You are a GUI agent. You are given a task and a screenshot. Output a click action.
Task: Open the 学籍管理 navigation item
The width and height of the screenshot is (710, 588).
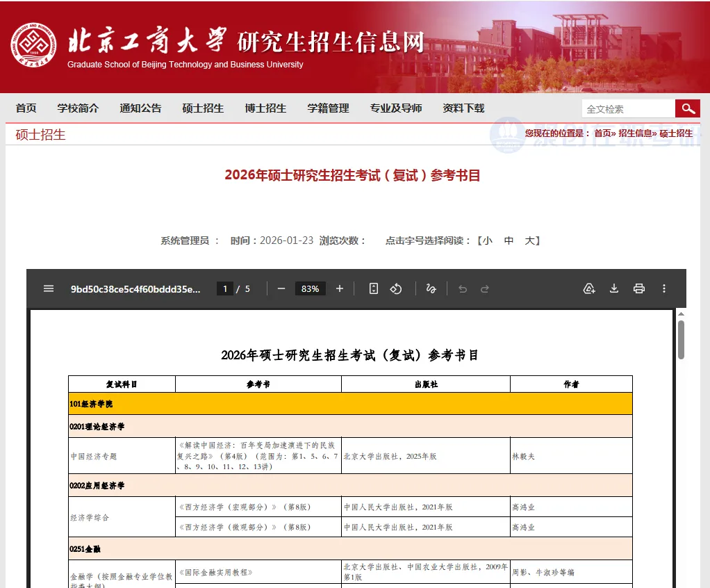tap(329, 108)
